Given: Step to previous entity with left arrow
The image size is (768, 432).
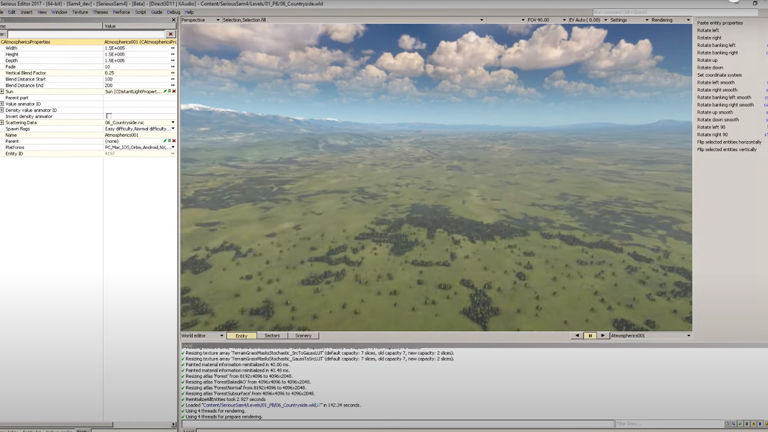Looking at the screenshot, I should (577, 336).
